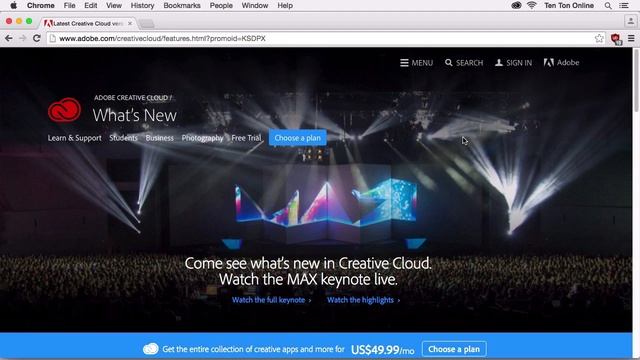Screen dimensions: 640x360
Task: Click Watch the full keynote link
Action: 271,300
